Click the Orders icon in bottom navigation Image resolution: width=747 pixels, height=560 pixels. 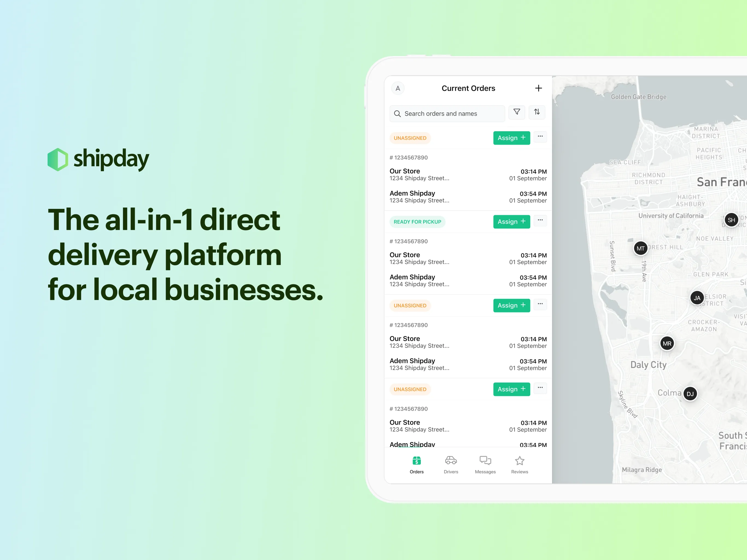coord(416,463)
